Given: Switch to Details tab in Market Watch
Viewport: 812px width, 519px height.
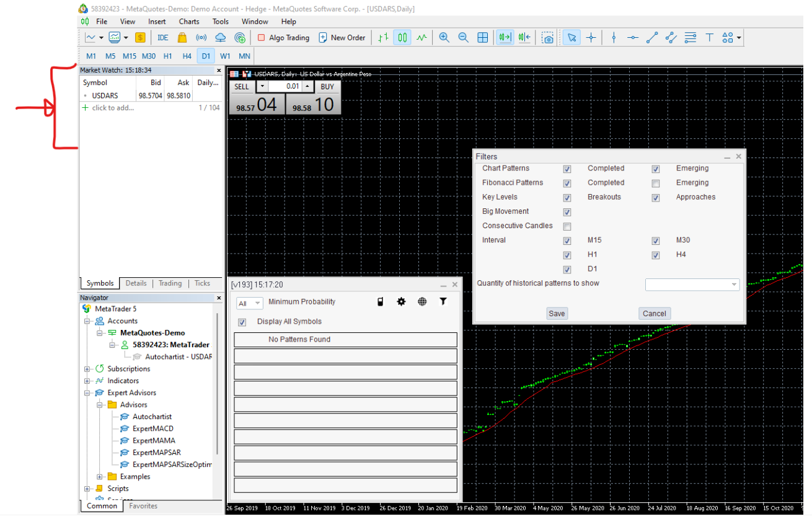Looking at the screenshot, I should pos(136,283).
